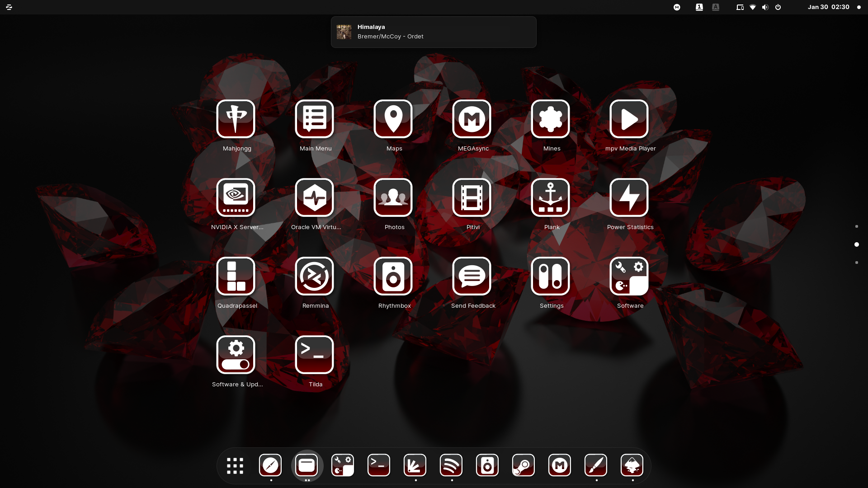Open the web browser compass icon in dock

(x=270, y=465)
